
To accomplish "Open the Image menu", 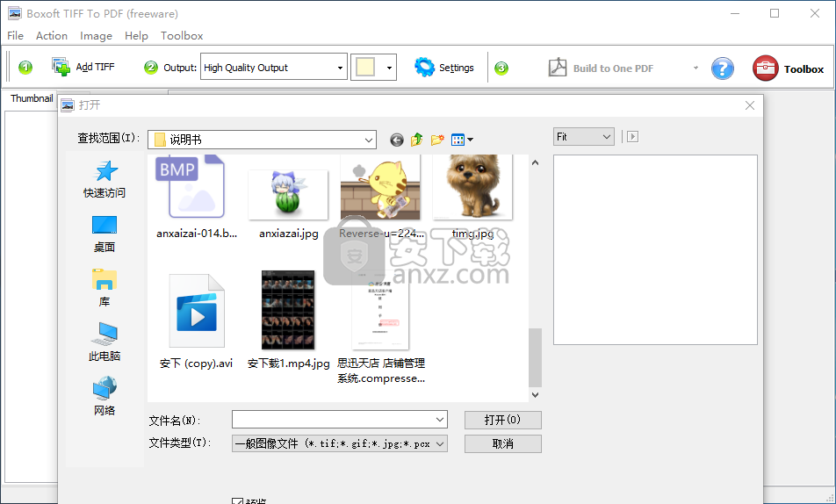I will tap(96, 36).
